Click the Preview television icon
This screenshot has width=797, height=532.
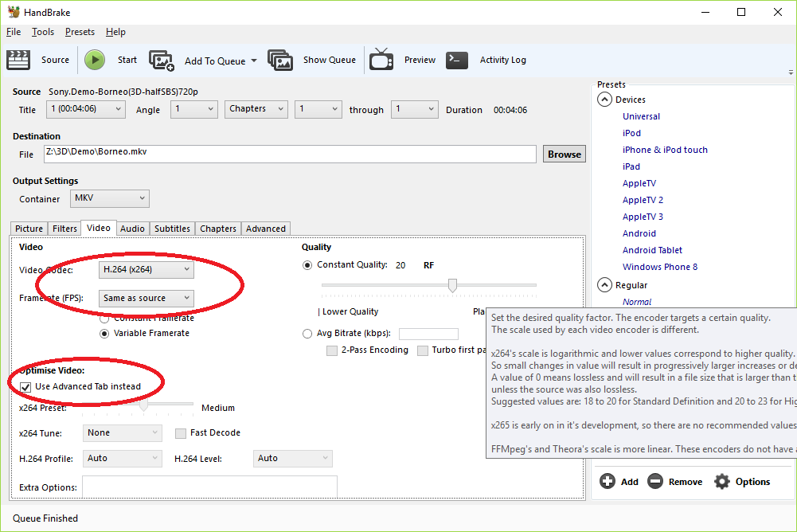[x=381, y=60]
